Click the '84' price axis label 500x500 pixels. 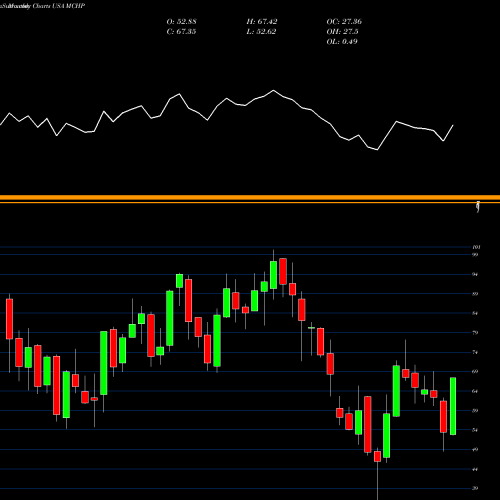[475, 313]
